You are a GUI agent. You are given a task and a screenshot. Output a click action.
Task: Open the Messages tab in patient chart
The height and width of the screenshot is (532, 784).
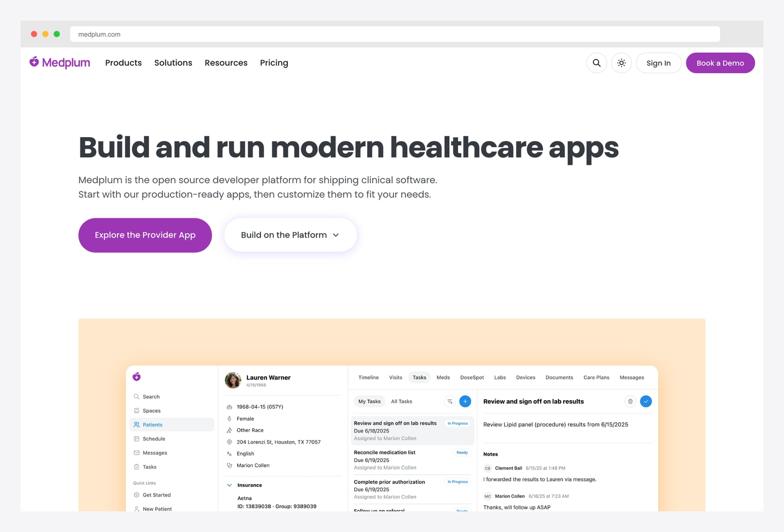click(632, 377)
